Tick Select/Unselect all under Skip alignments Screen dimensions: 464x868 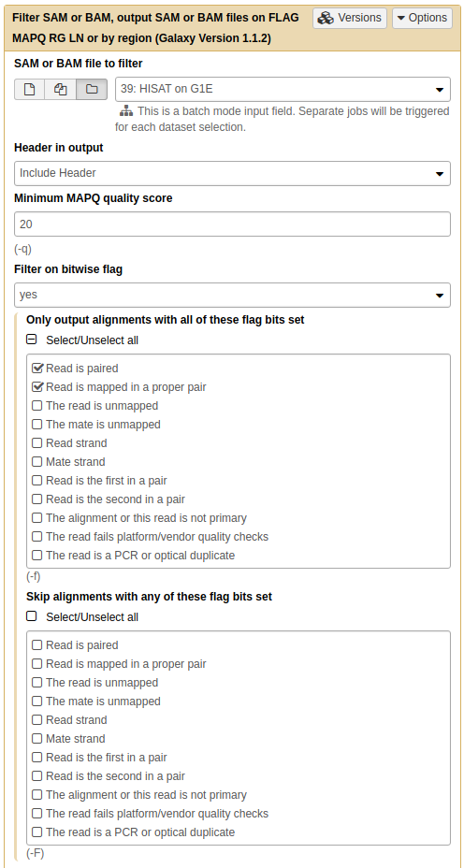32,616
